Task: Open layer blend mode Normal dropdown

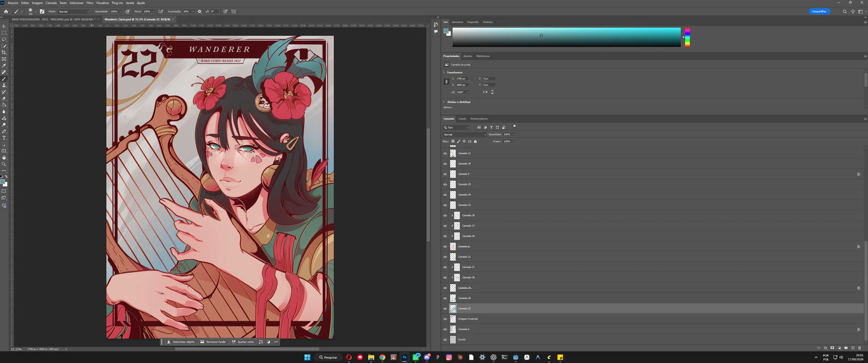Action: pos(465,134)
